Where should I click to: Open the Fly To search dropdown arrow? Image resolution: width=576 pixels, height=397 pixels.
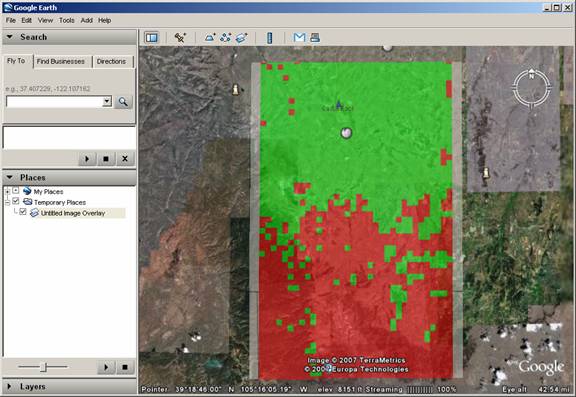pyautogui.click(x=107, y=101)
